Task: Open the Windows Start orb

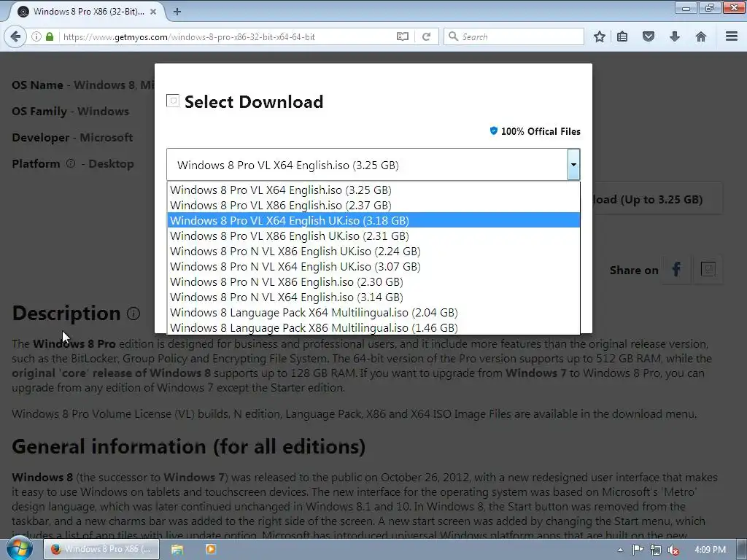Action: coord(18,548)
